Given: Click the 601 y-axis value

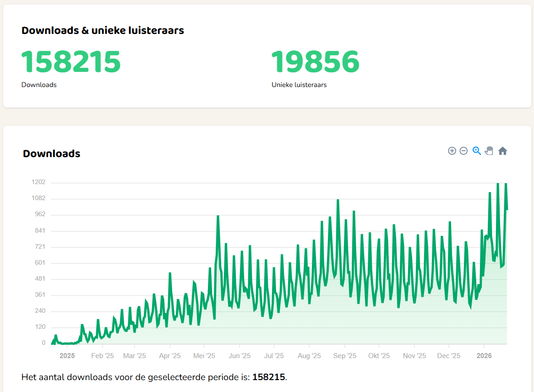Looking at the screenshot, I should [x=40, y=263].
